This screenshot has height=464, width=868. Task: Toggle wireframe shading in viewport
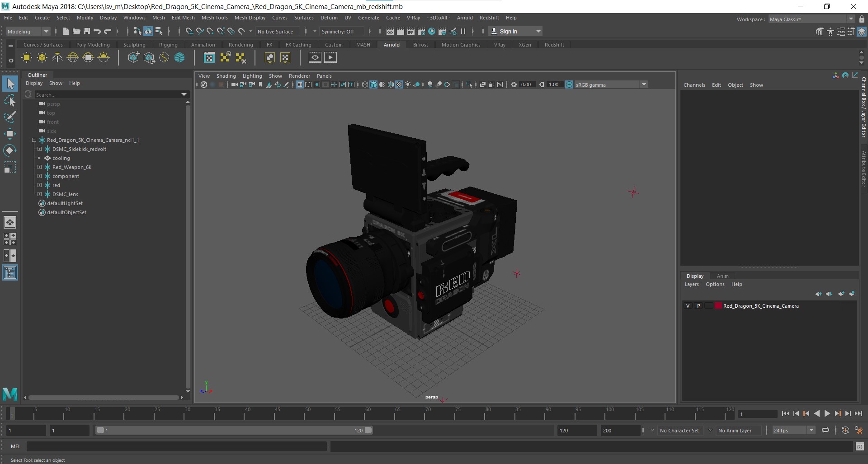pos(365,84)
